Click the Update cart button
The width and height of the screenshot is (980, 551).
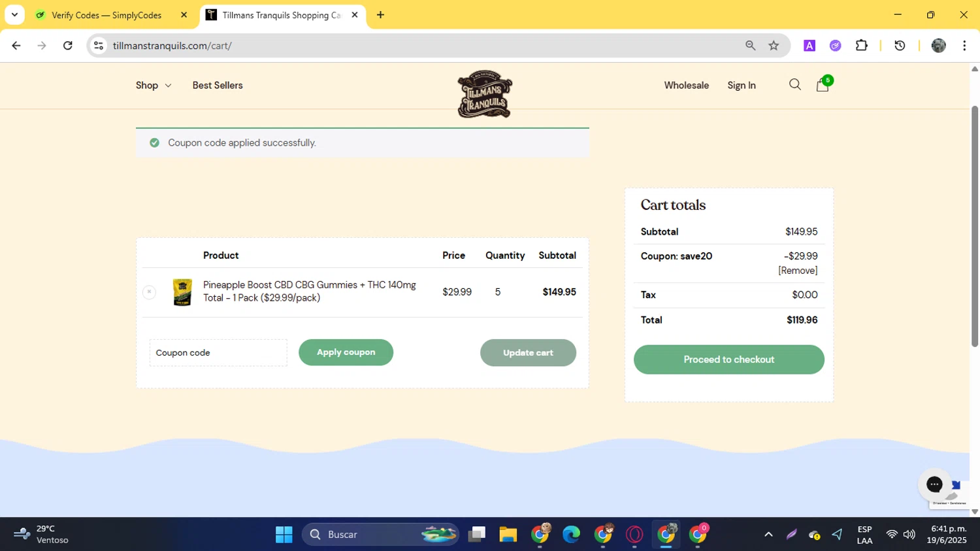528,353
